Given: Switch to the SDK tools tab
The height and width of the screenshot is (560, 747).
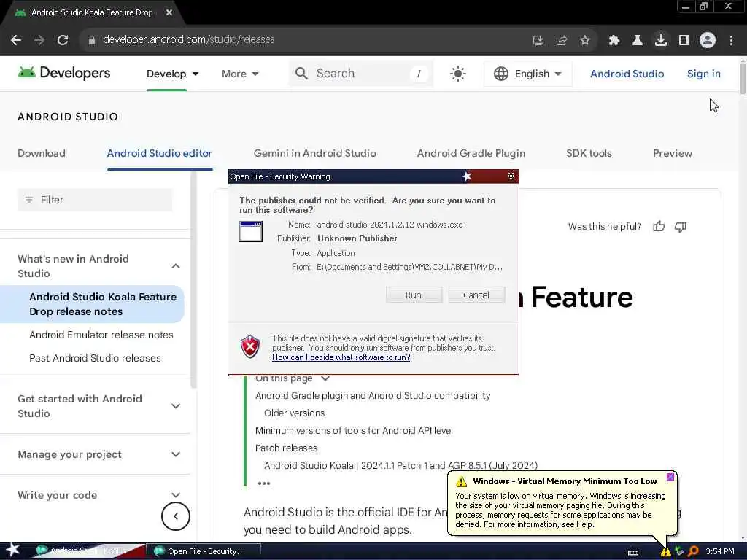Looking at the screenshot, I should click(589, 153).
